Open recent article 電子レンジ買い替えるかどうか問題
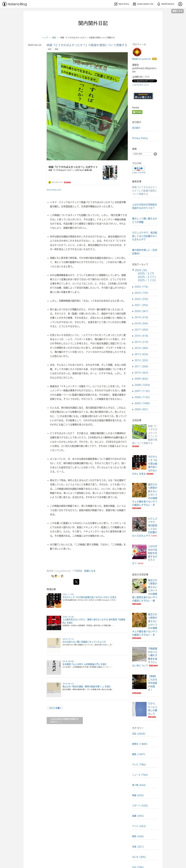This screenshot has height=868, width=186. (144, 220)
